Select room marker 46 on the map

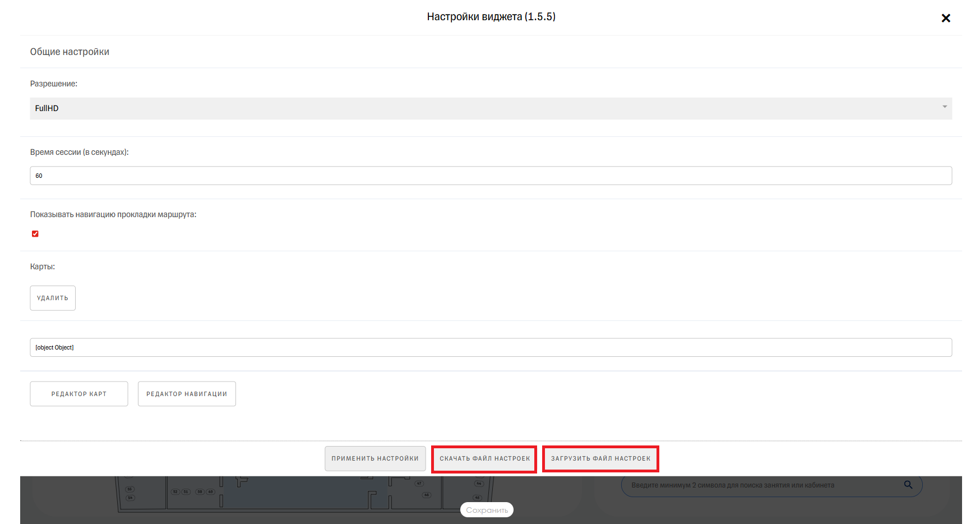(427, 495)
